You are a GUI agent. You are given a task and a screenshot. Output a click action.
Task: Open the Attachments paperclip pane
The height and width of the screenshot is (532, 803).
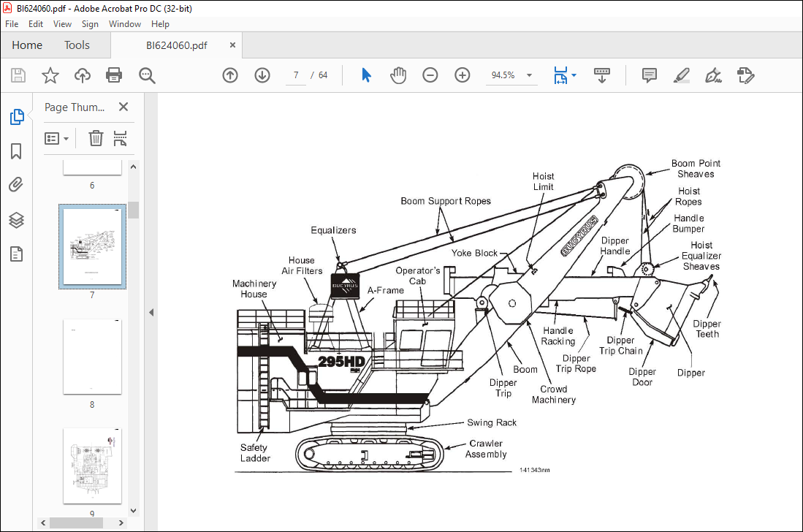[x=16, y=184]
